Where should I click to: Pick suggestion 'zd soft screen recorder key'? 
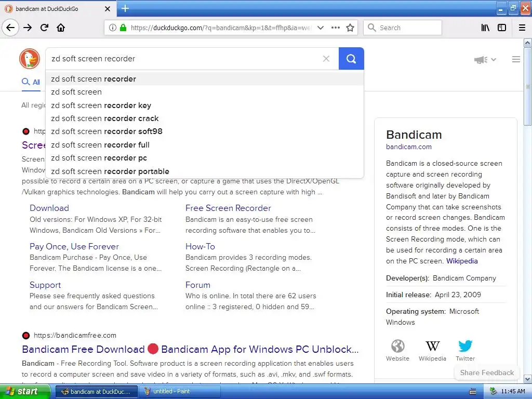205,105
